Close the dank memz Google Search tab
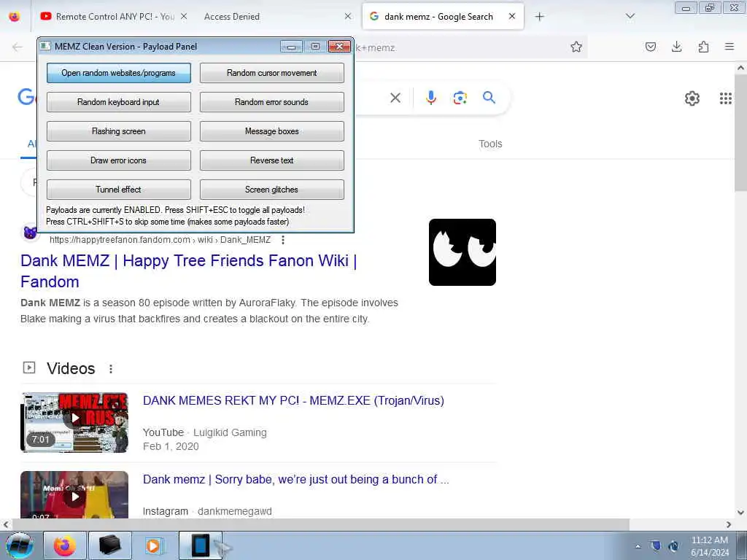Image resolution: width=747 pixels, height=560 pixels. [512, 16]
